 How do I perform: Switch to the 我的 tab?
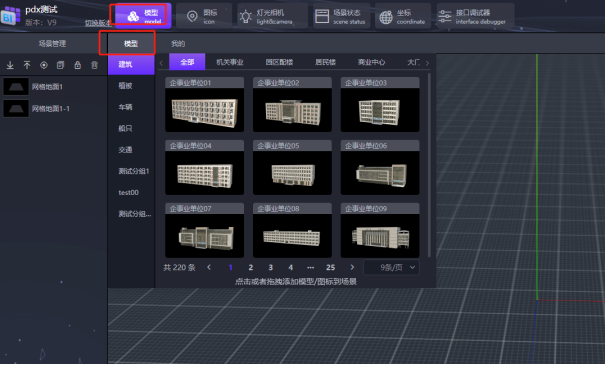pyautogui.click(x=178, y=44)
